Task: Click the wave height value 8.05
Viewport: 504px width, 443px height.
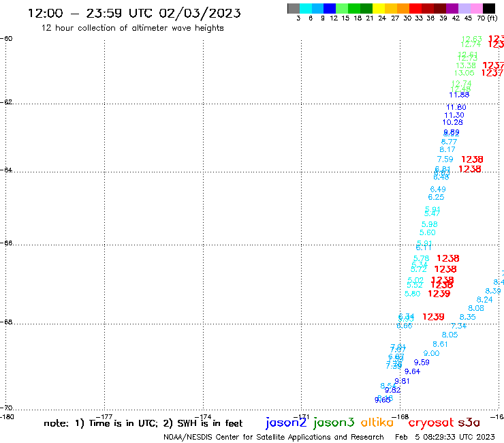Action: click(450, 335)
